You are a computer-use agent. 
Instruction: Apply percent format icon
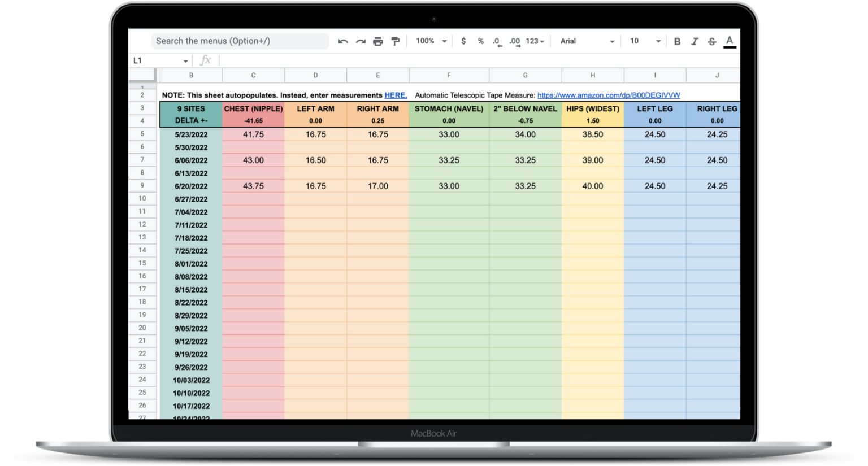480,41
